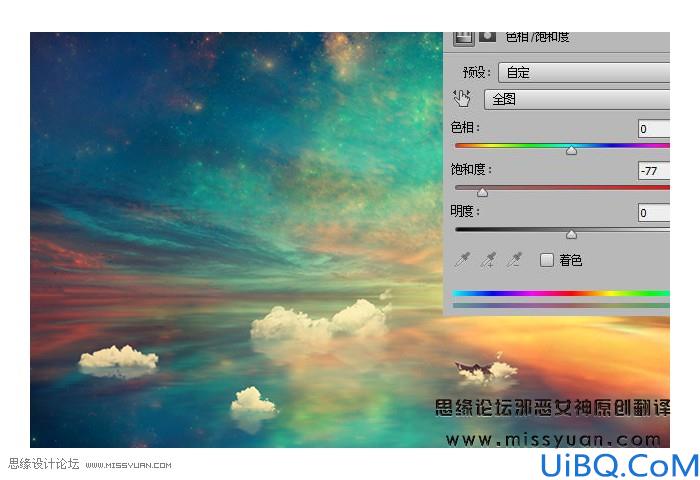
Task: Click the 明度 lightness slider handle
Action: (x=571, y=234)
